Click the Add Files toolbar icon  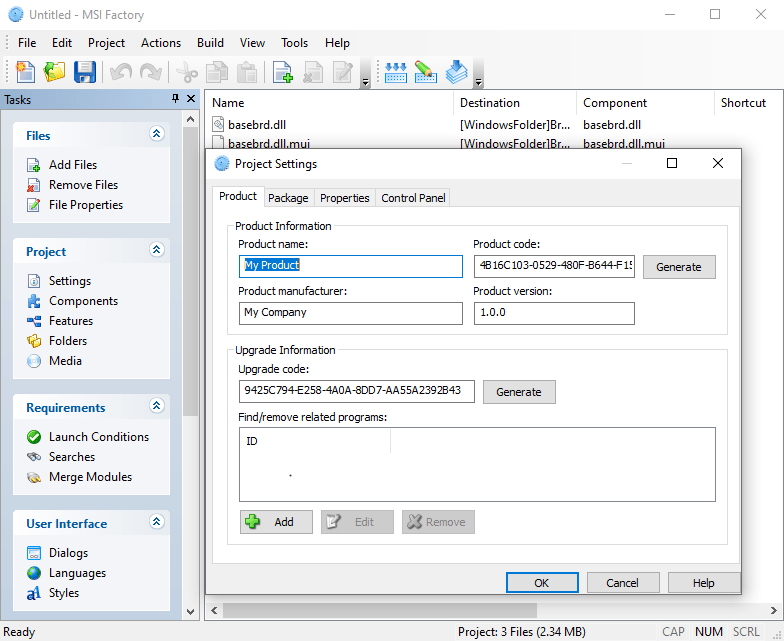pos(282,72)
